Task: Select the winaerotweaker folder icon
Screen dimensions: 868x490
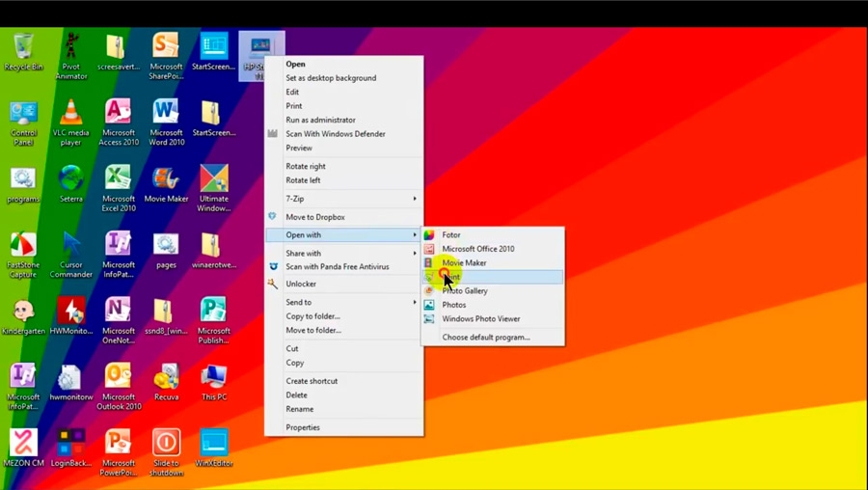Action: click(214, 251)
